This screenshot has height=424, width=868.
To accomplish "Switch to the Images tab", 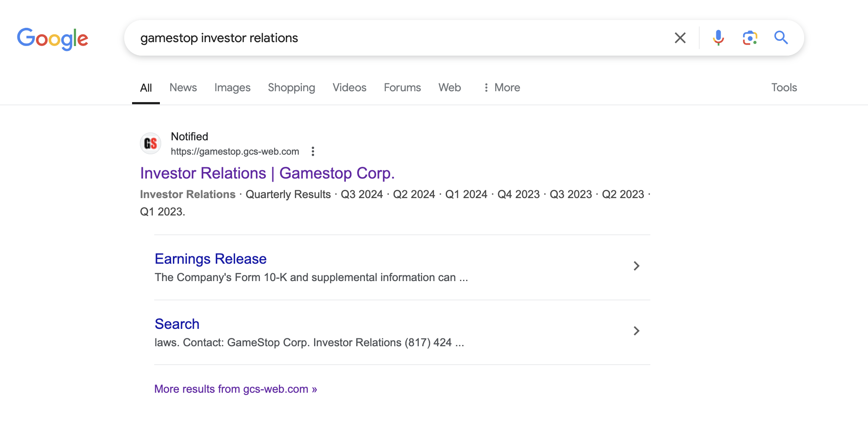I will [x=232, y=88].
